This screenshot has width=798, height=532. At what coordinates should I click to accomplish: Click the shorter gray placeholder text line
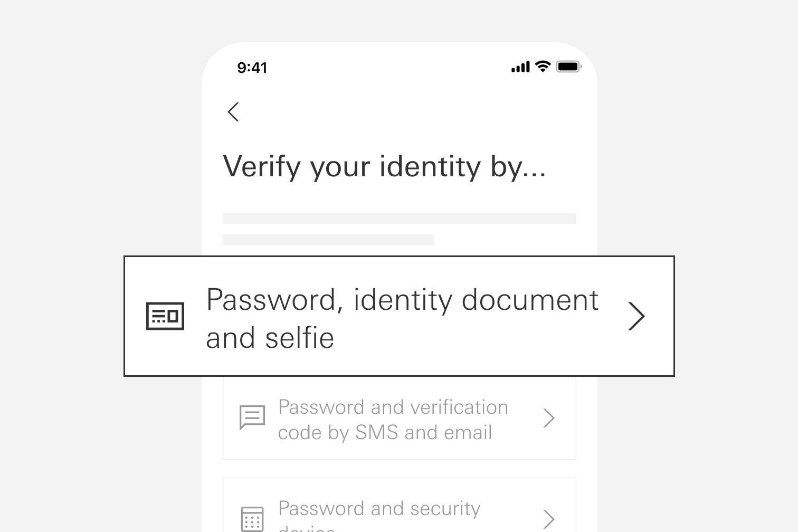pyautogui.click(x=328, y=240)
